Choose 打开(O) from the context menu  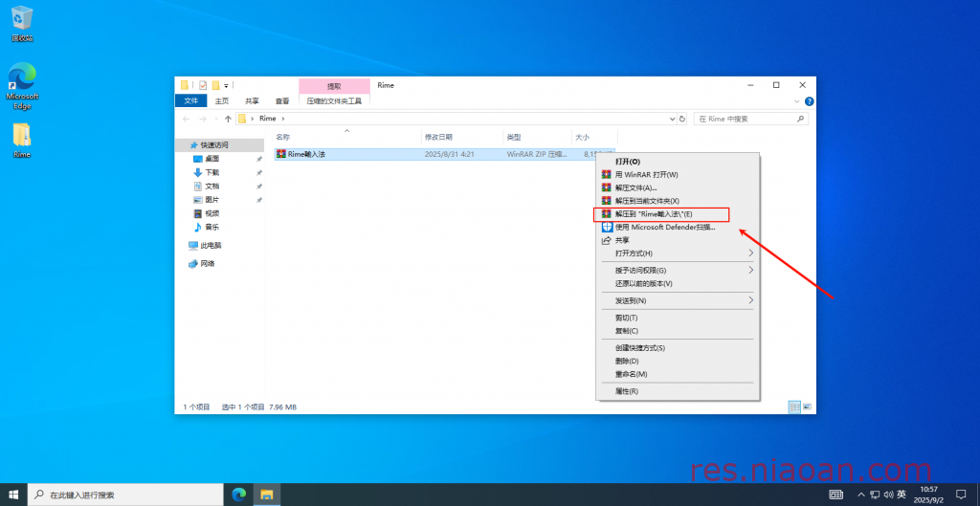click(678, 161)
